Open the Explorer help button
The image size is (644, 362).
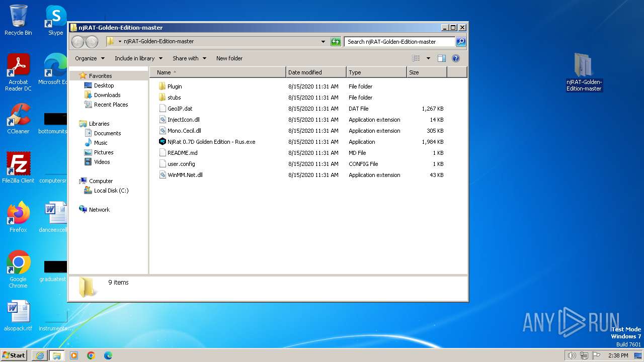(456, 58)
